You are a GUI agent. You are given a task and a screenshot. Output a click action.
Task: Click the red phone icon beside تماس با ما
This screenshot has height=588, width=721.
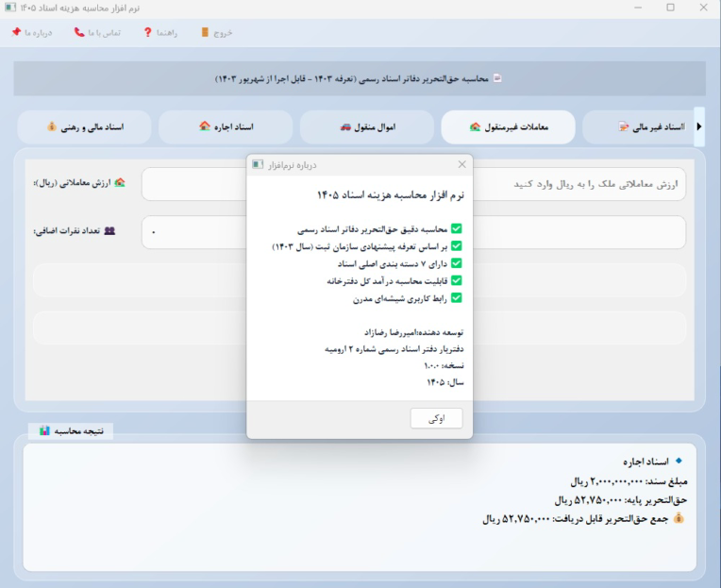coord(79,32)
